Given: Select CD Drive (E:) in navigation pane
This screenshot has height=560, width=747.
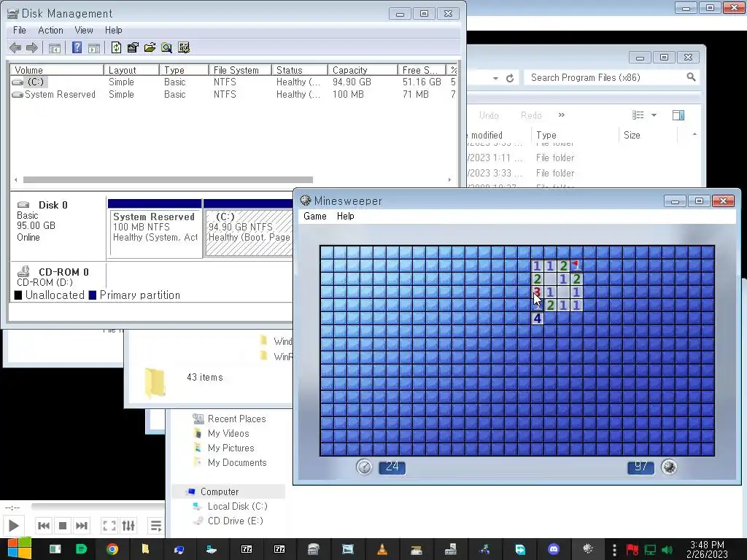Looking at the screenshot, I should pos(236,521).
